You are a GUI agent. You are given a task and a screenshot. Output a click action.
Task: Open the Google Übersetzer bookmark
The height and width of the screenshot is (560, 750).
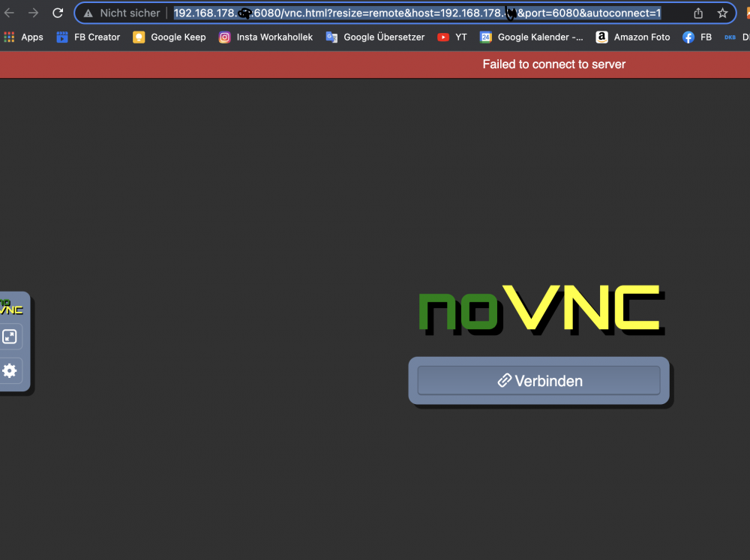(375, 37)
